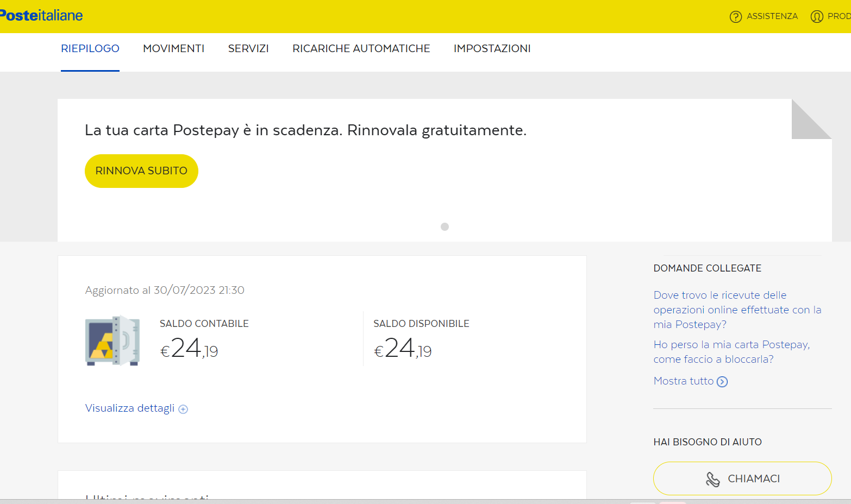Click the plus icon beside Visualizza dettagli
Image resolution: width=851 pixels, height=504 pixels.
[183, 409]
